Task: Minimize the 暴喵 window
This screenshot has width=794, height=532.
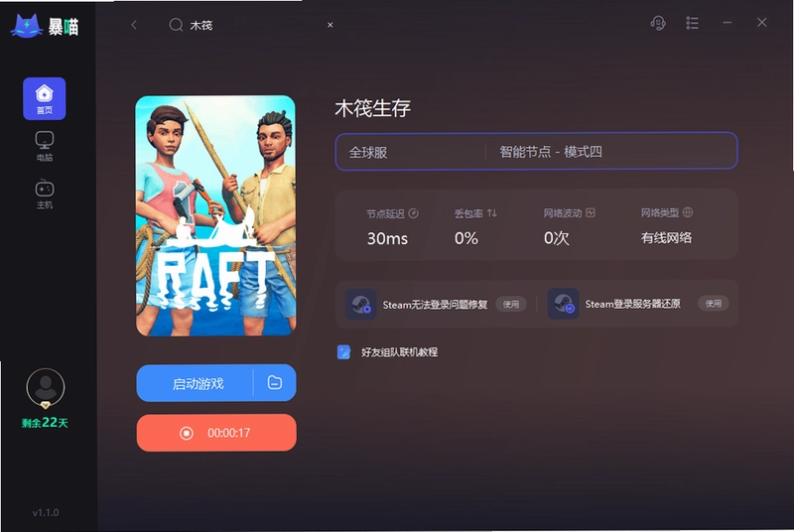Action: click(x=728, y=22)
